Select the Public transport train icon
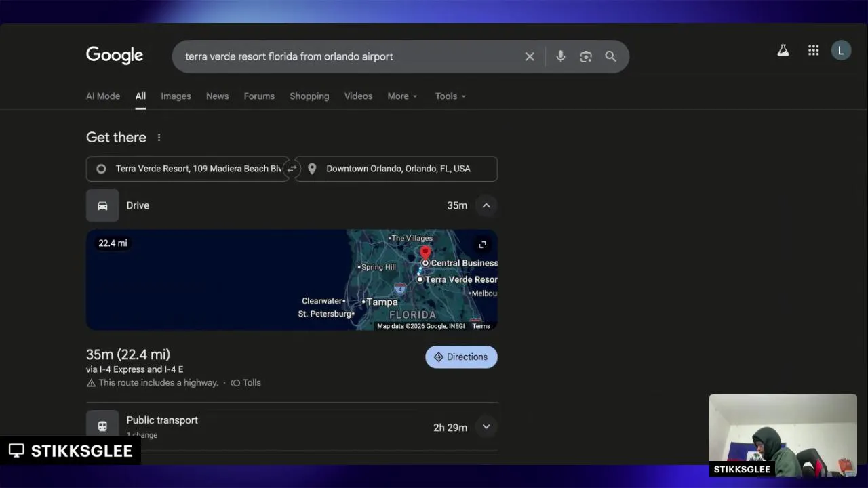The width and height of the screenshot is (868, 488). click(102, 426)
